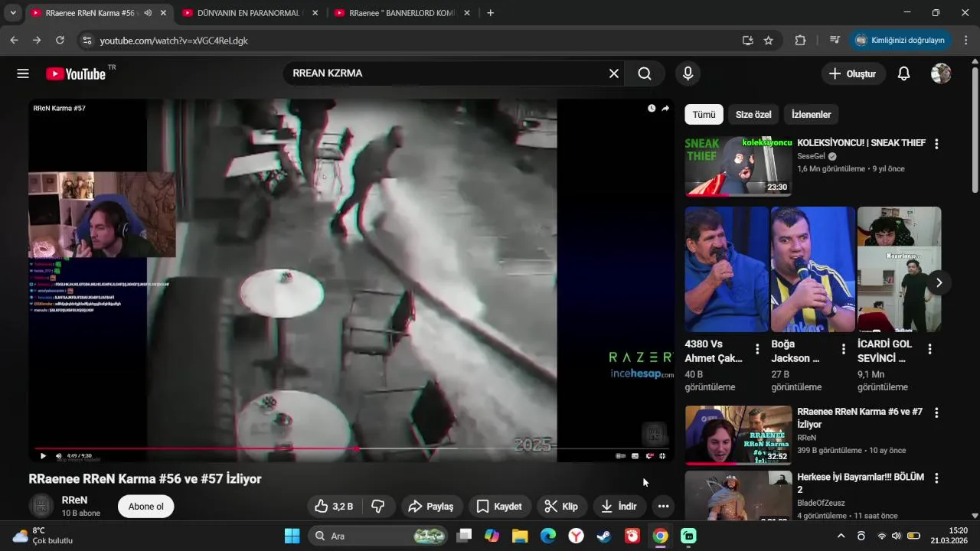This screenshot has width=980, height=551.
Task: Reload the page
Action: tap(60, 41)
